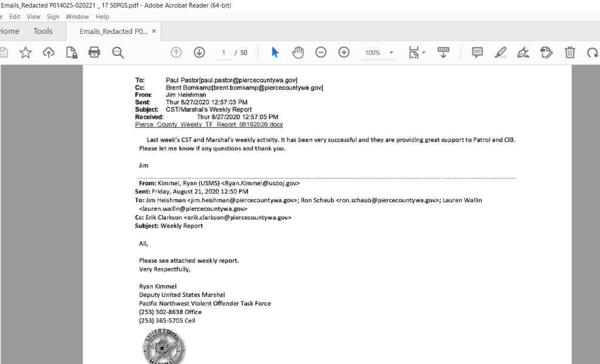This screenshot has width=600, height=364.
Task: Open the View menu
Action: click(x=33, y=17)
